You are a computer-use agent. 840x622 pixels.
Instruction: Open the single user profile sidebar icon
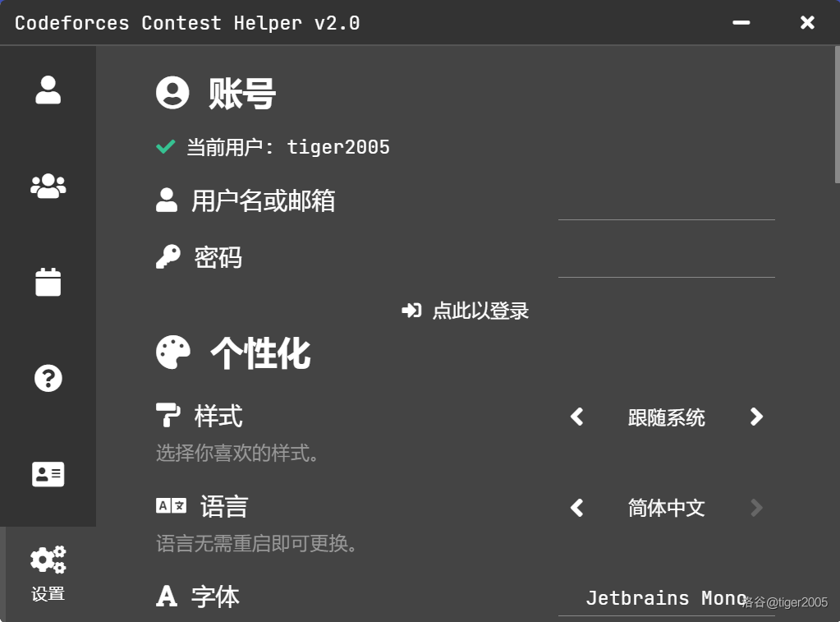click(x=48, y=90)
